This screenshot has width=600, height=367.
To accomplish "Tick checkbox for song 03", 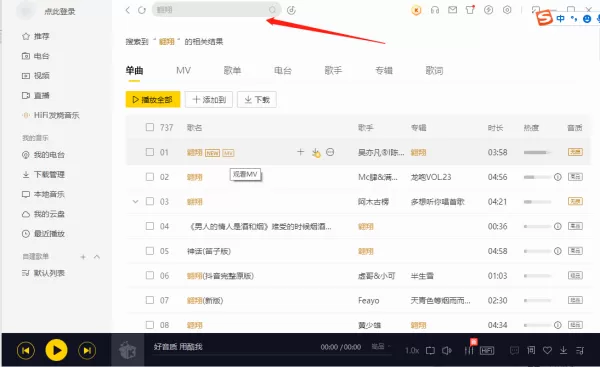I will [150, 201].
